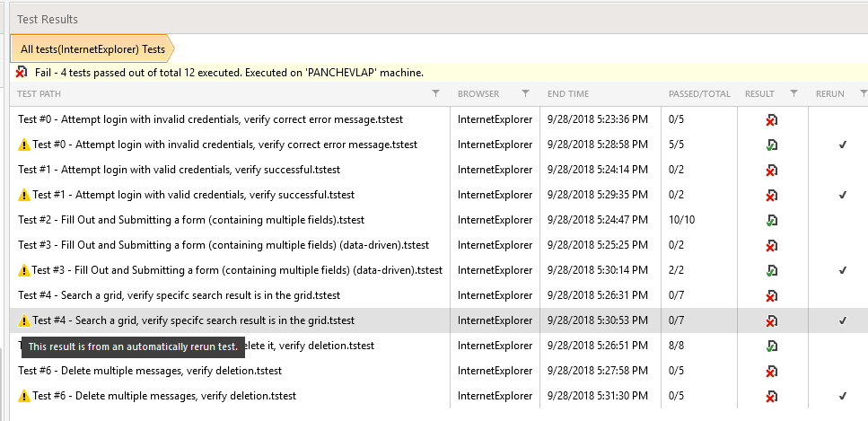Click the passed result icon for Test #3 at 5:30:14 PM
This screenshot has width=868, height=421.
click(x=772, y=271)
